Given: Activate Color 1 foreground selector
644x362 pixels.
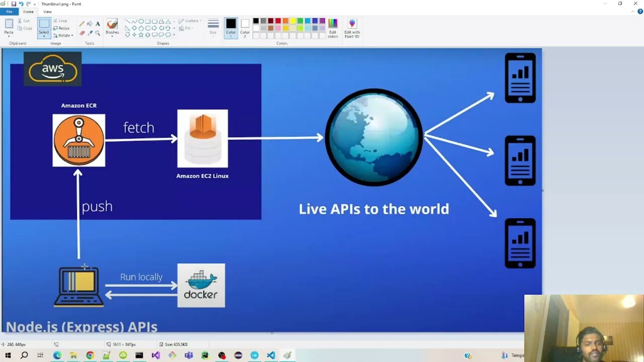Looking at the screenshot, I should 230,28.
